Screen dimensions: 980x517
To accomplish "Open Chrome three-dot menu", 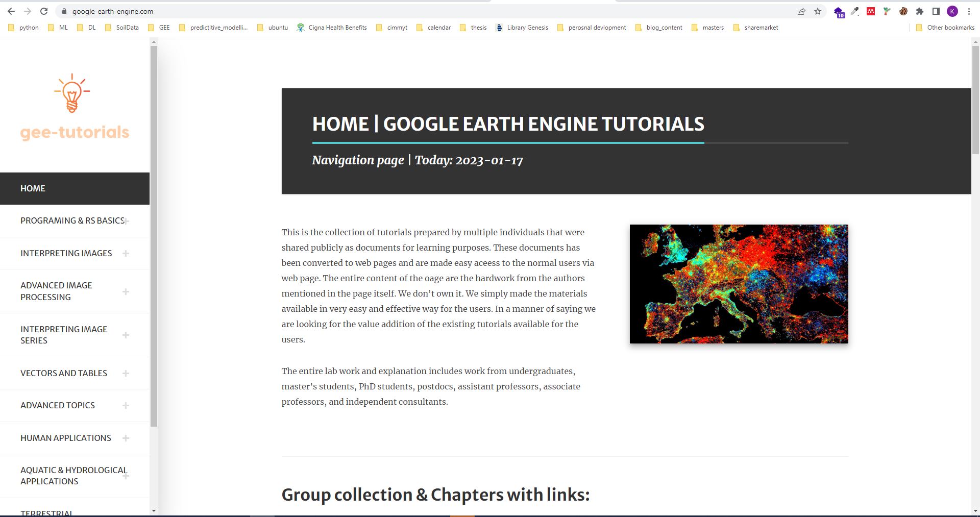I will click(x=969, y=11).
